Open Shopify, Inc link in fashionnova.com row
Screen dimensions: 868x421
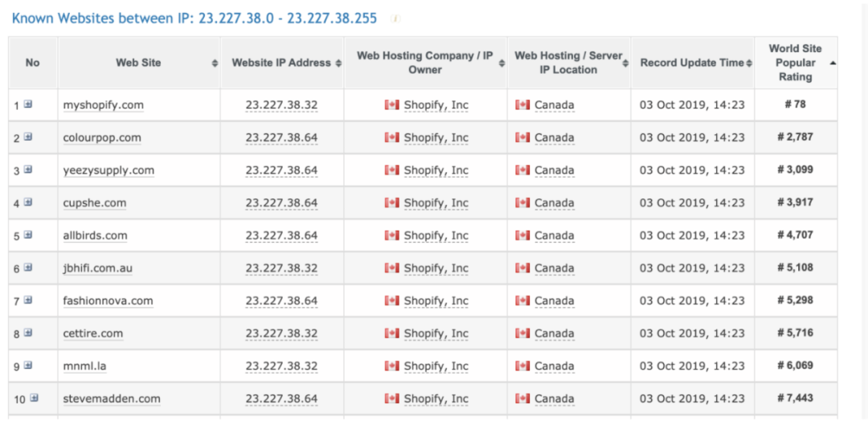pyautogui.click(x=436, y=301)
